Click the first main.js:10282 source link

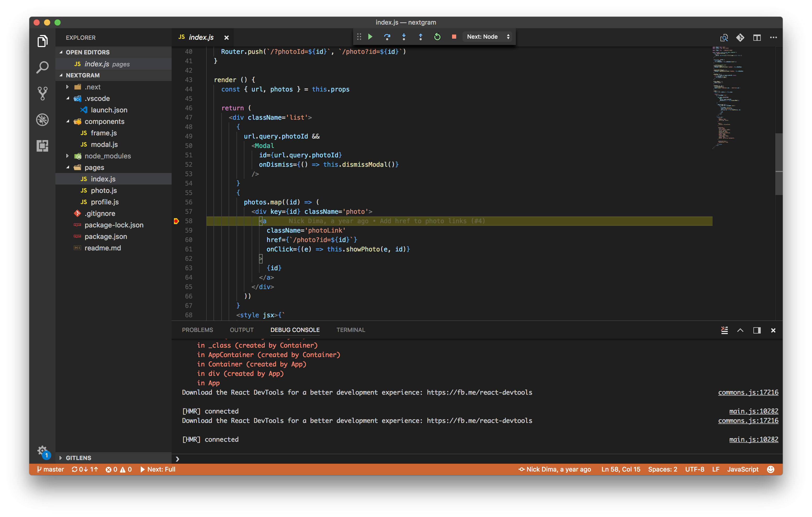click(x=753, y=411)
